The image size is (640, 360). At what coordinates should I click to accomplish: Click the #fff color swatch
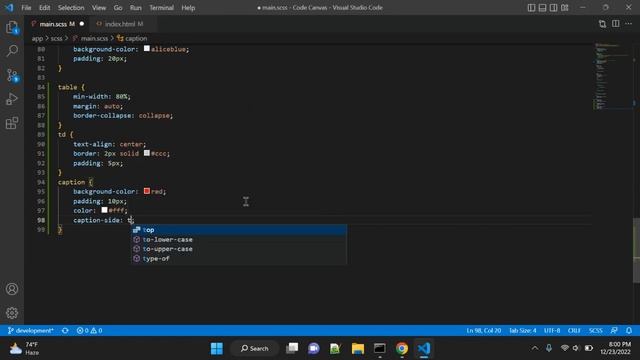(x=104, y=210)
